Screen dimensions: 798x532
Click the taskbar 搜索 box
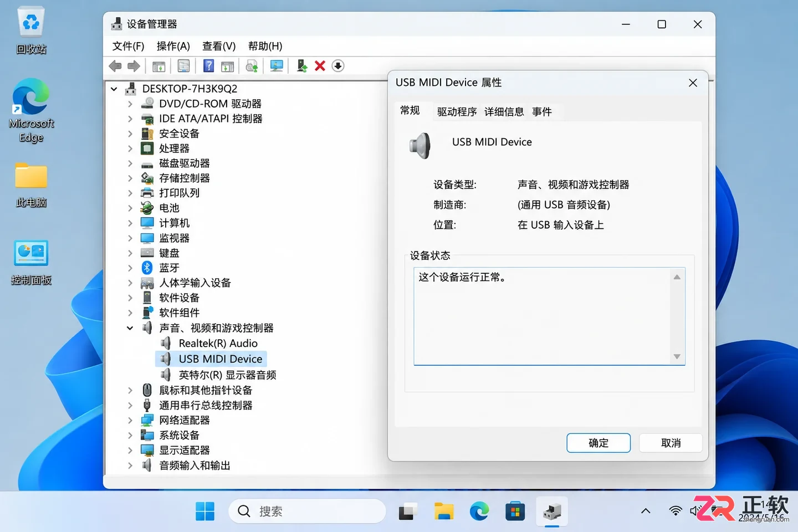pos(307,511)
